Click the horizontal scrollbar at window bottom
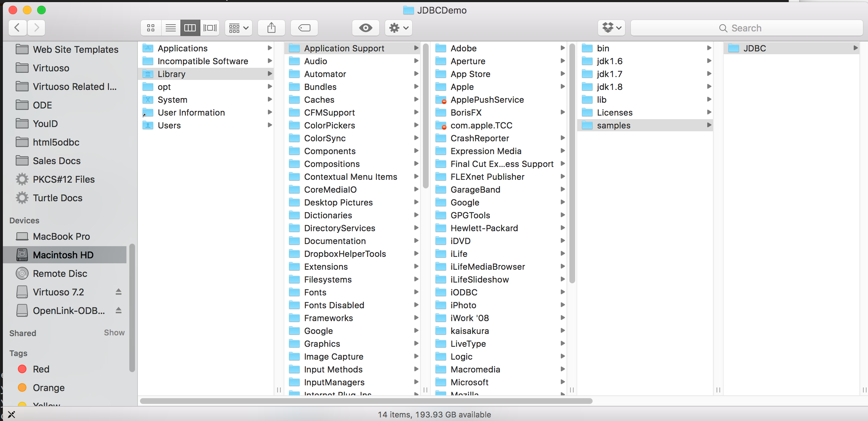This screenshot has width=868, height=421. click(x=366, y=401)
